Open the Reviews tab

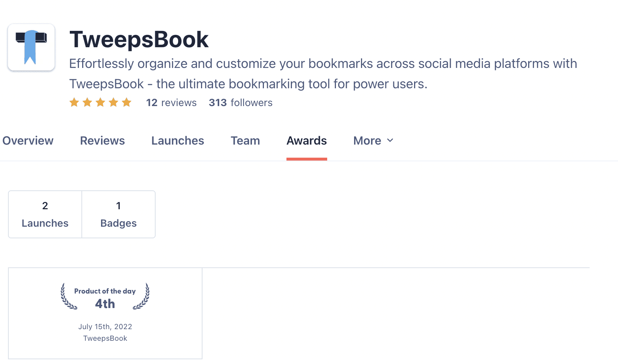[x=103, y=141]
